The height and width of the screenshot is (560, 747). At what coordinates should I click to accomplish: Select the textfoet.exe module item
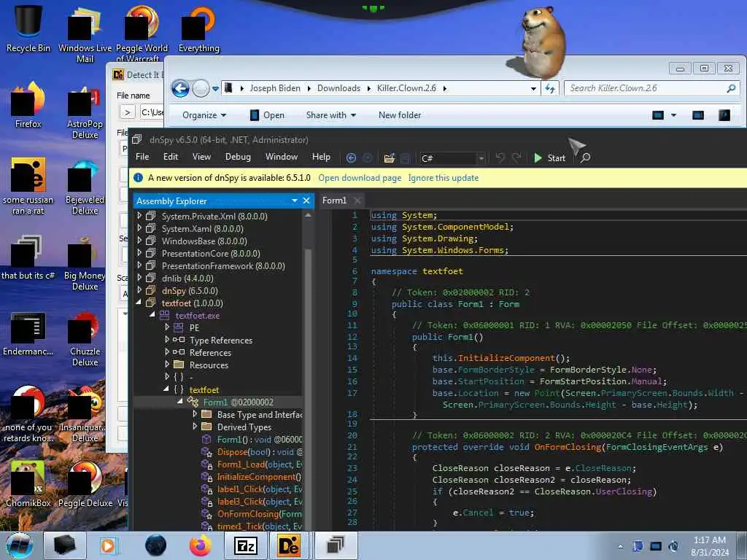coord(197,315)
